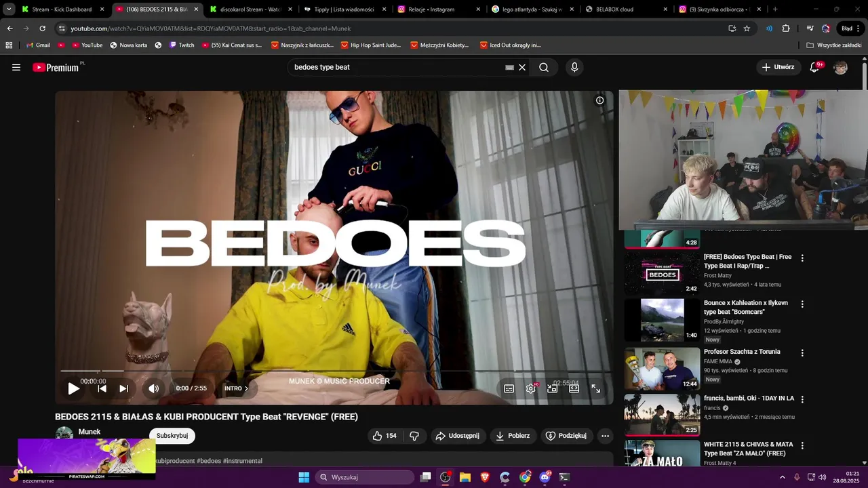Viewport: 868px width, 488px height.
Task: Subscribe to Munek with Subskrybuj
Action: click(172, 436)
